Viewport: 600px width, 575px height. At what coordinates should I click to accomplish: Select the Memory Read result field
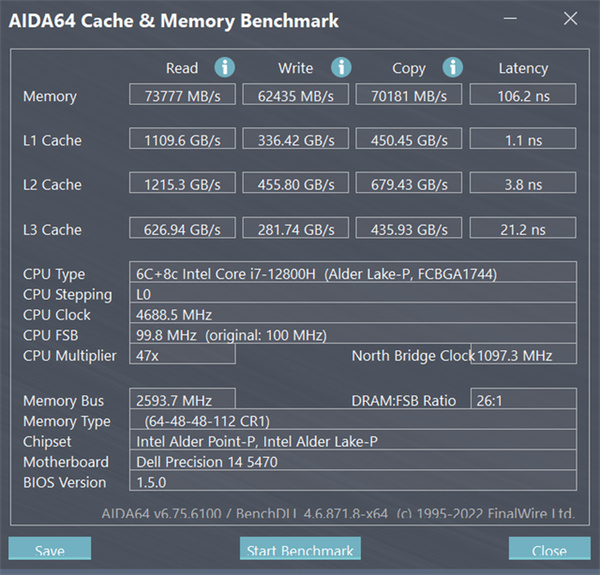[x=182, y=96]
